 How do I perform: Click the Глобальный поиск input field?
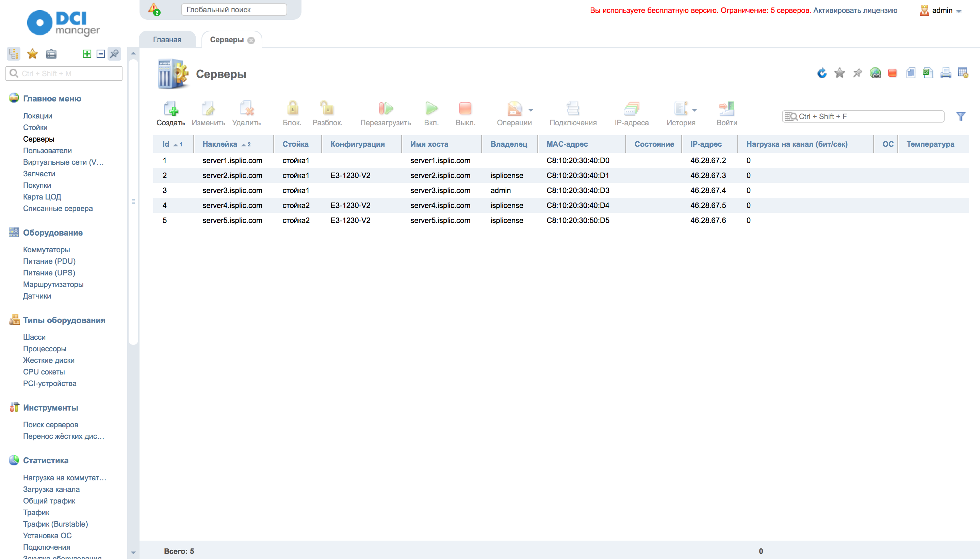(x=234, y=10)
